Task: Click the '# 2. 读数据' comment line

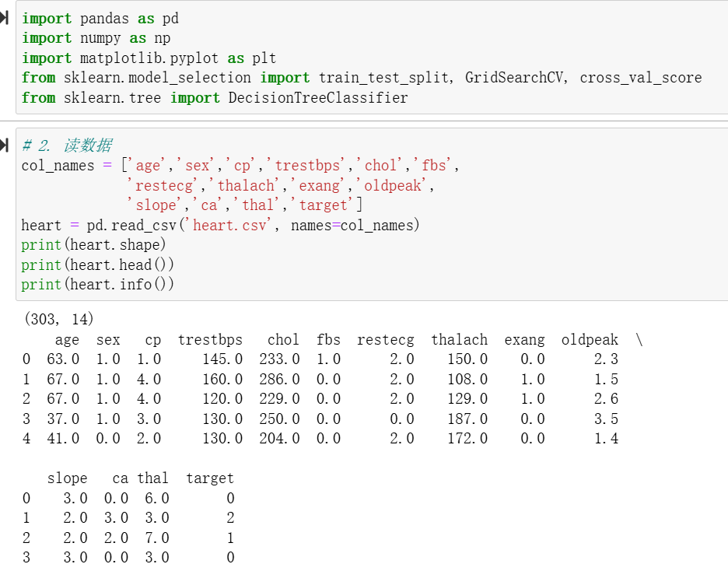Action: pos(67,145)
